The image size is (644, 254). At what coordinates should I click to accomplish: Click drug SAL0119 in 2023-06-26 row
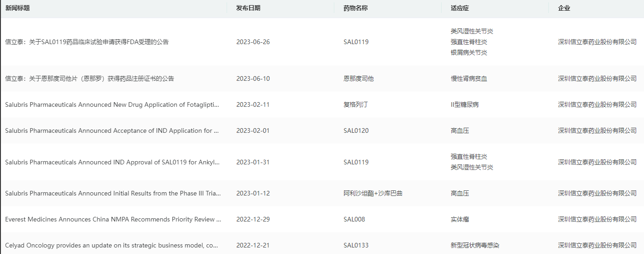356,42
